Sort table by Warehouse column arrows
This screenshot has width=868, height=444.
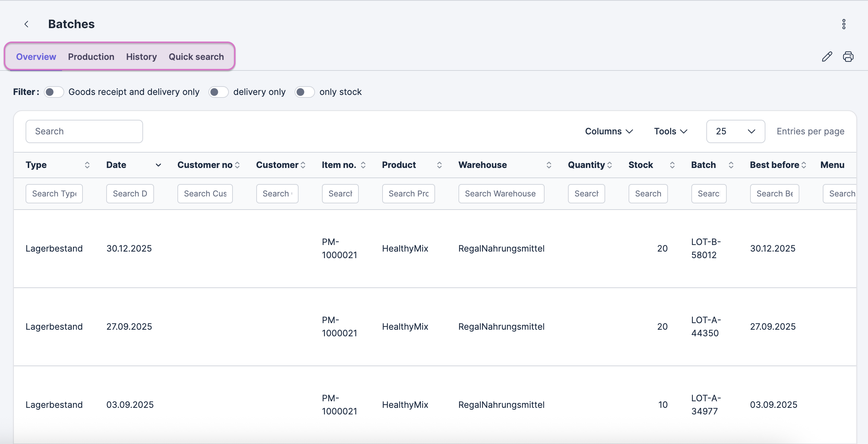pos(549,165)
